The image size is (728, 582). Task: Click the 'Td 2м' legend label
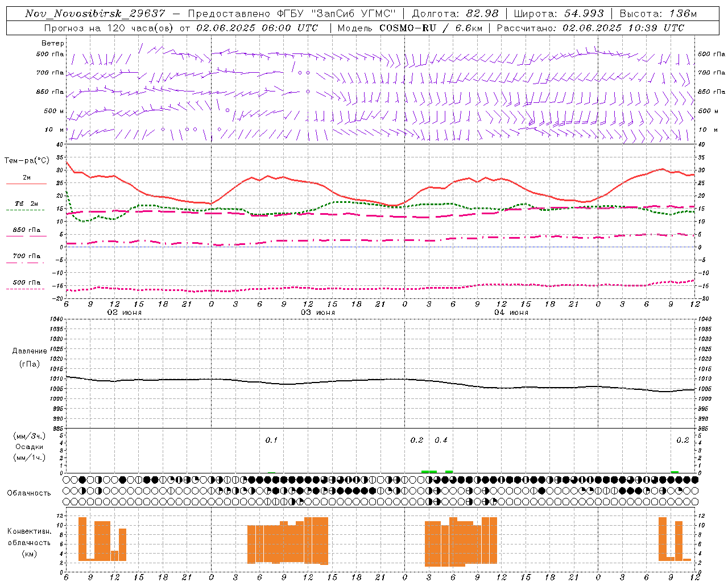(x=26, y=203)
